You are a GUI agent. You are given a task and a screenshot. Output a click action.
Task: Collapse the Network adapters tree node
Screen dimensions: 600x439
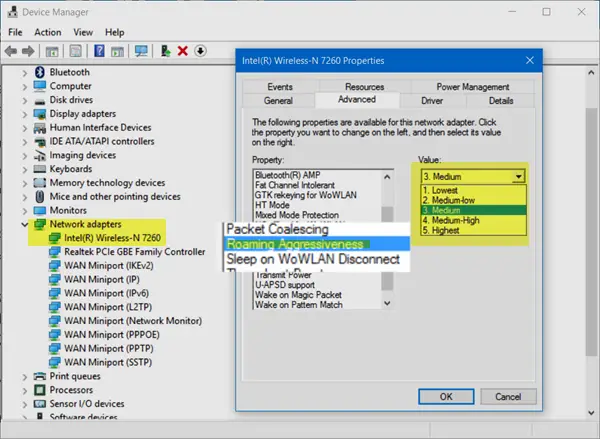pos(25,225)
